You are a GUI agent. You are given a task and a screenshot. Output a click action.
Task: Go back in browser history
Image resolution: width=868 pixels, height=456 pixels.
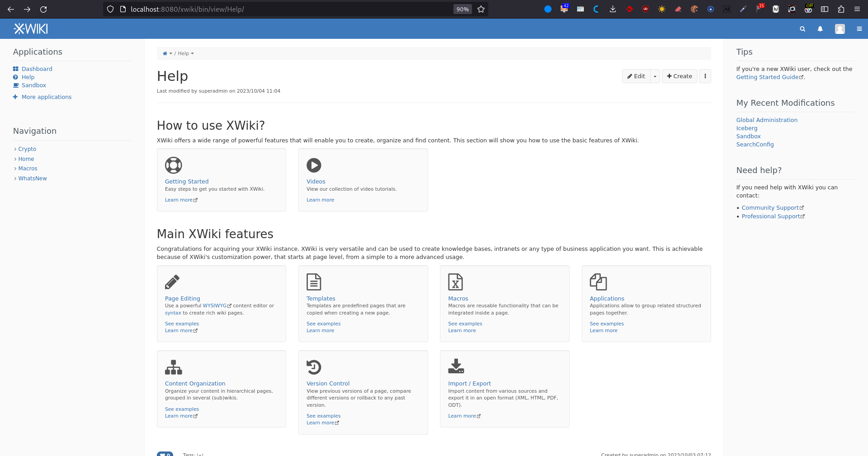coord(11,9)
